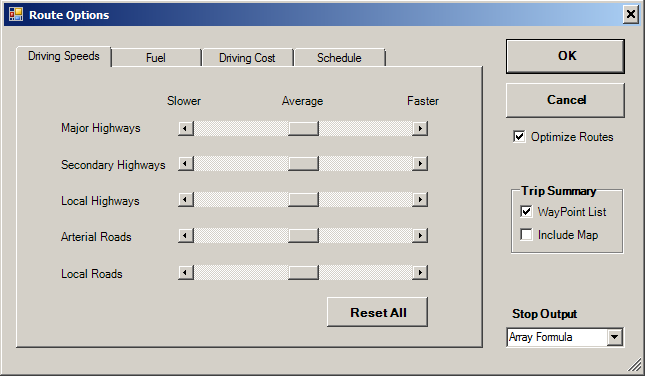Image resolution: width=645 pixels, height=376 pixels.
Task: Click the Route Options title bar app icon
Action: [16, 14]
